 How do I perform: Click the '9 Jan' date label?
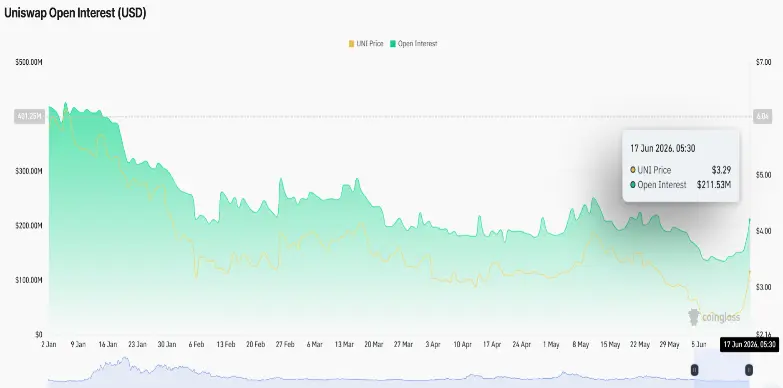pos(78,345)
